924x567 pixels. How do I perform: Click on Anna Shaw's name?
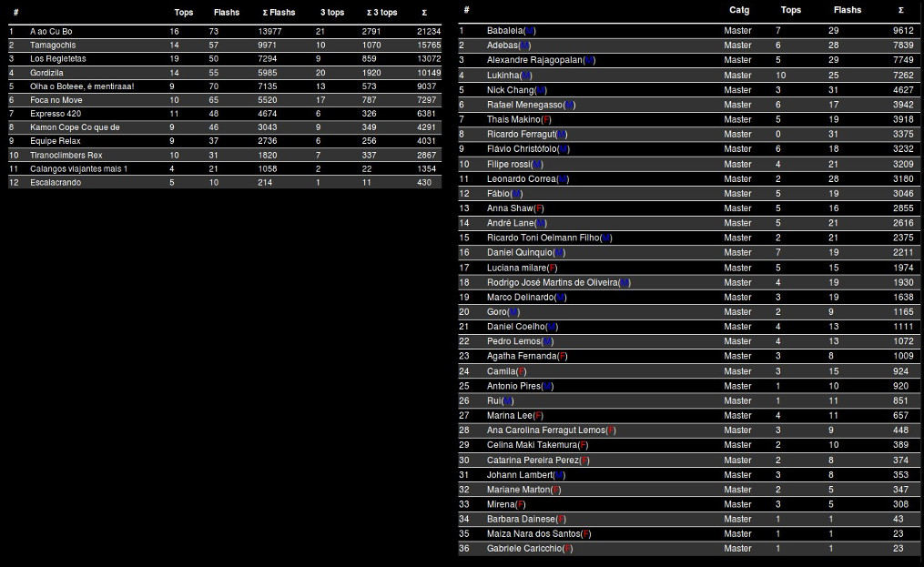pyautogui.click(x=510, y=208)
